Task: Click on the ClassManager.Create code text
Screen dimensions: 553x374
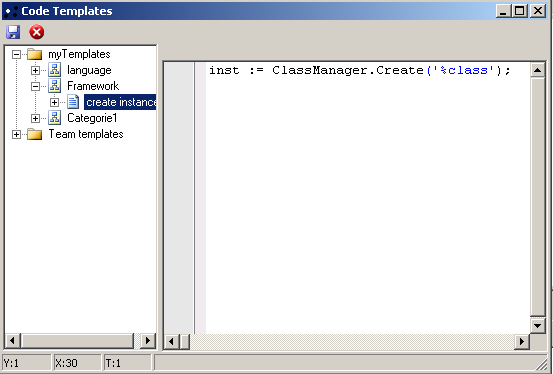Action: tap(348, 70)
